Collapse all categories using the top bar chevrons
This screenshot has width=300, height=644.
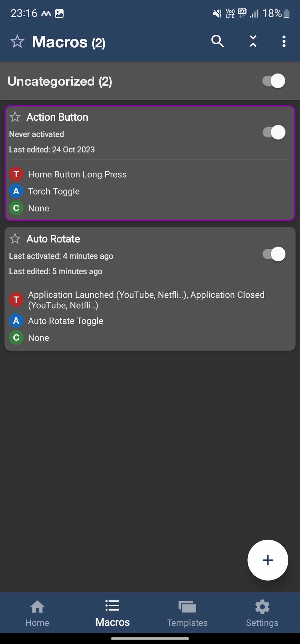(252, 41)
